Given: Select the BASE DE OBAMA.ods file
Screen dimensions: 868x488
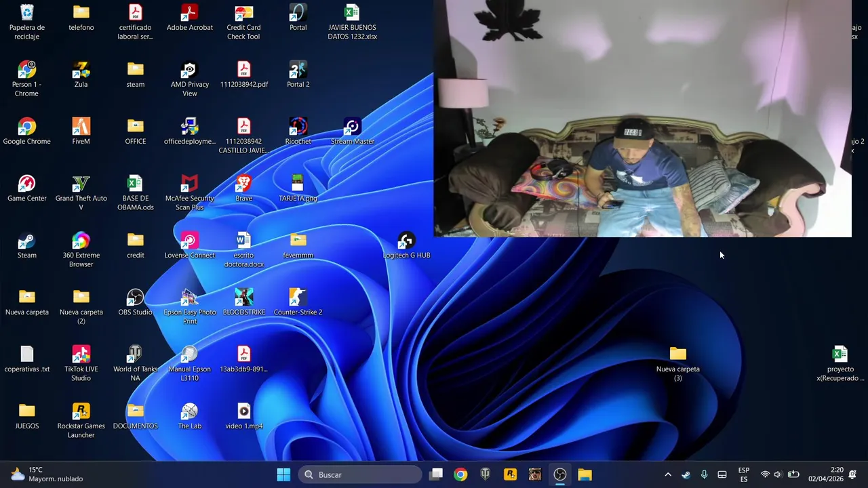Looking at the screenshot, I should tap(136, 192).
